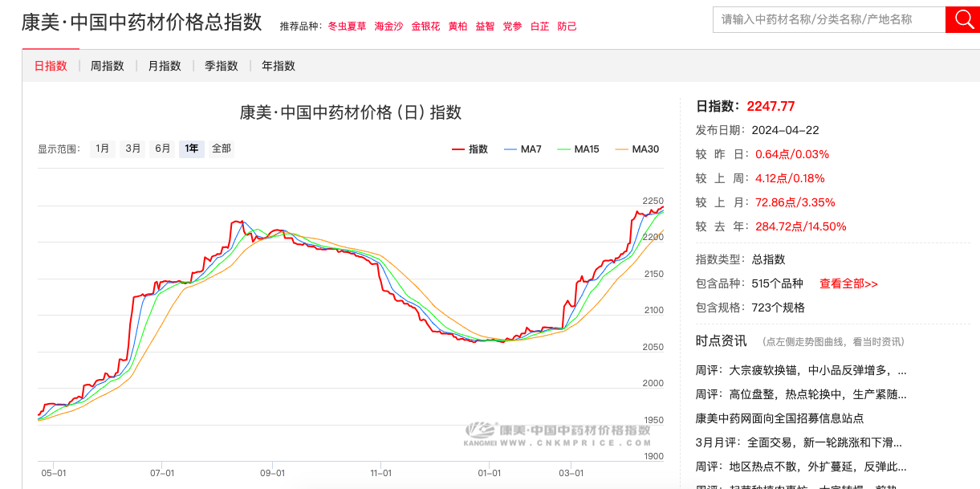Set display range to 1月
The image size is (980, 489).
[103, 149]
